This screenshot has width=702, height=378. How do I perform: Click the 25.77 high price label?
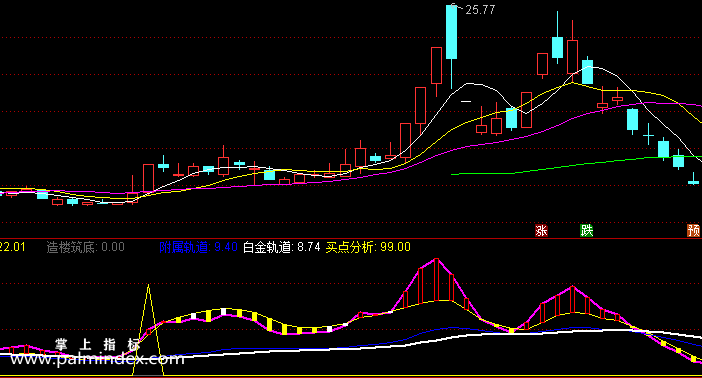click(480, 10)
